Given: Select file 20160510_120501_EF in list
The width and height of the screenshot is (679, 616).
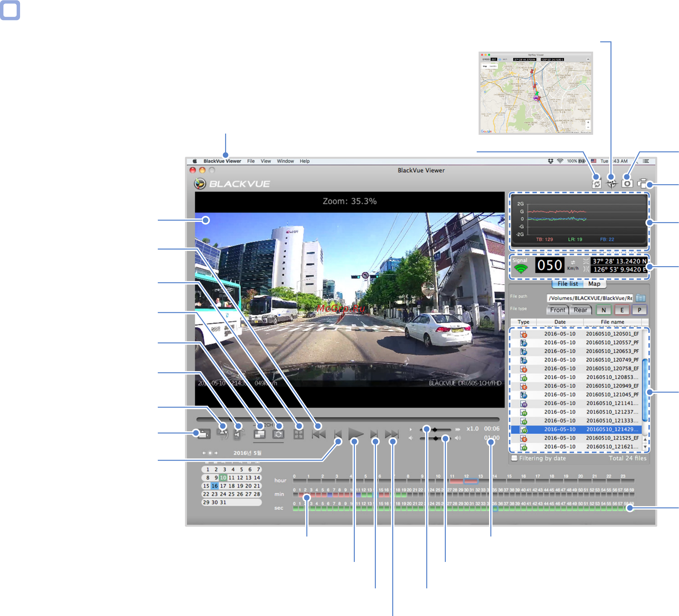Looking at the screenshot, I should [x=576, y=334].
